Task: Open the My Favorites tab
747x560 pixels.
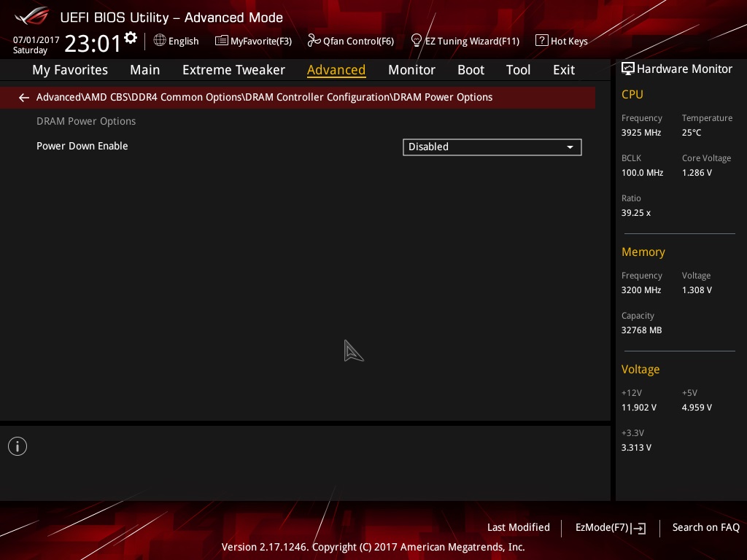Action: click(70, 70)
